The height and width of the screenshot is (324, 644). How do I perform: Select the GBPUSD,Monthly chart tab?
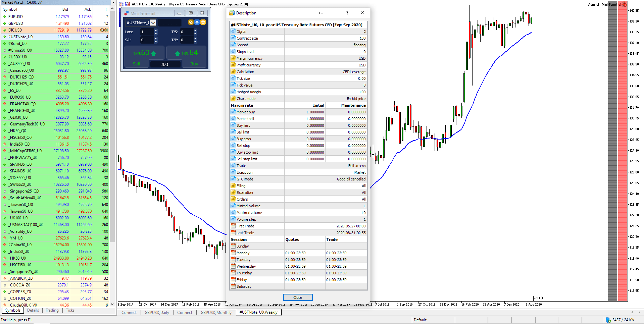point(216,312)
